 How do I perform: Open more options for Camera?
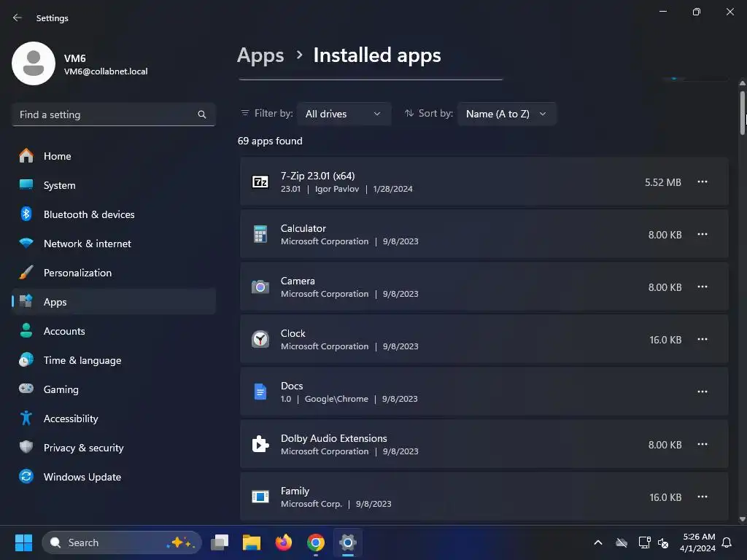tap(703, 287)
